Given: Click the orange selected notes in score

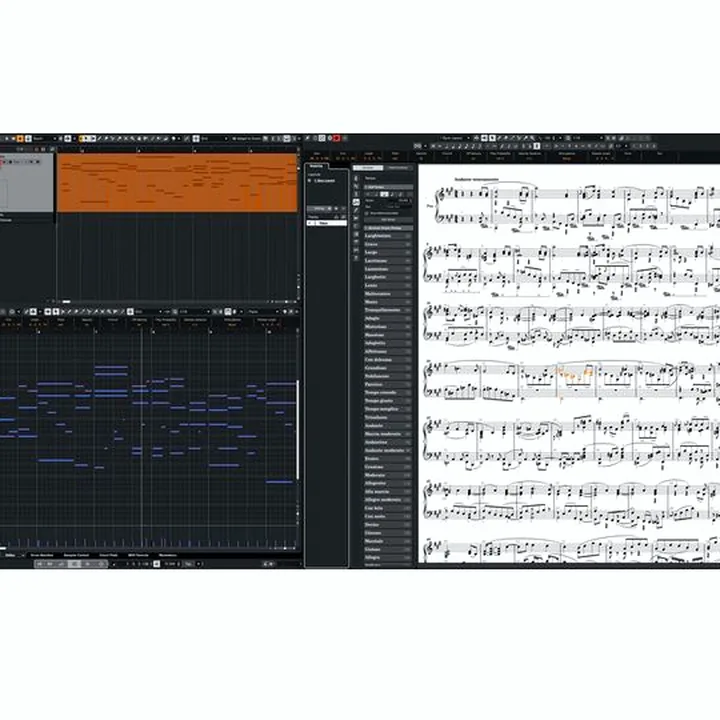Looking at the screenshot, I should coord(575,374).
